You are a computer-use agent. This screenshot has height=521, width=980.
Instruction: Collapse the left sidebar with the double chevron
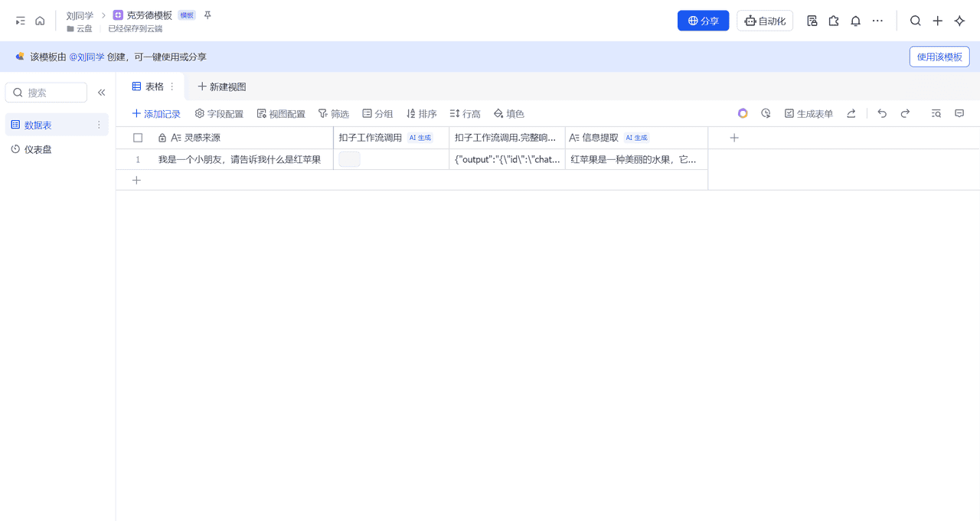[x=101, y=92]
